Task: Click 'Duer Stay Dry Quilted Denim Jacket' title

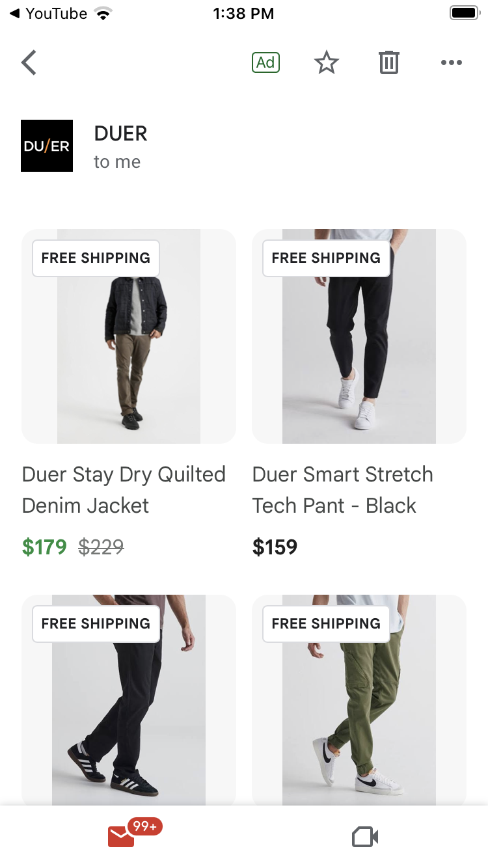Action: pyautogui.click(x=124, y=490)
